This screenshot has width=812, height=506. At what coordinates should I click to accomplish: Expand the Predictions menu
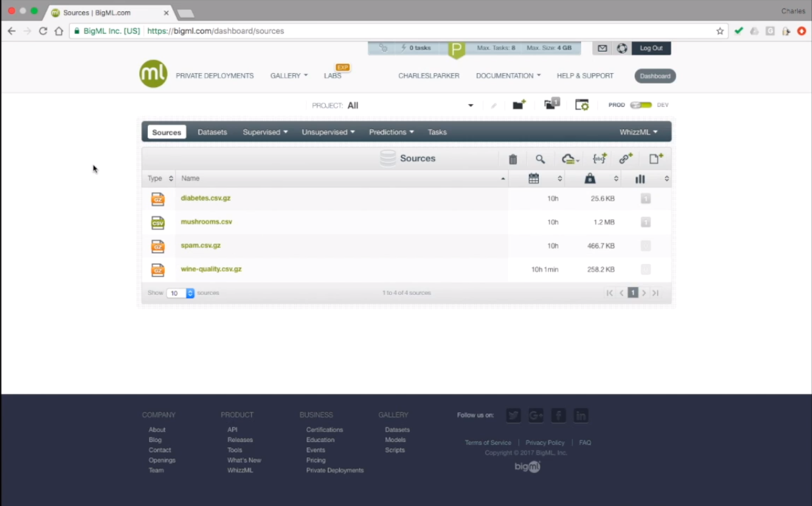click(391, 132)
